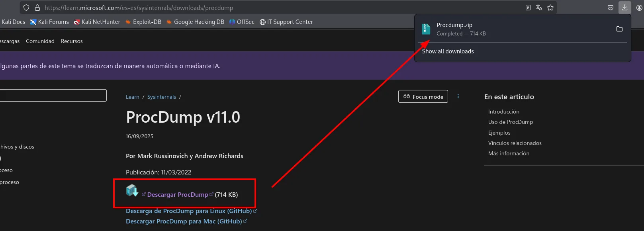Enable Focus mode
The width and height of the screenshot is (644, 231).
pyautogui.click(x=423, y=96)
